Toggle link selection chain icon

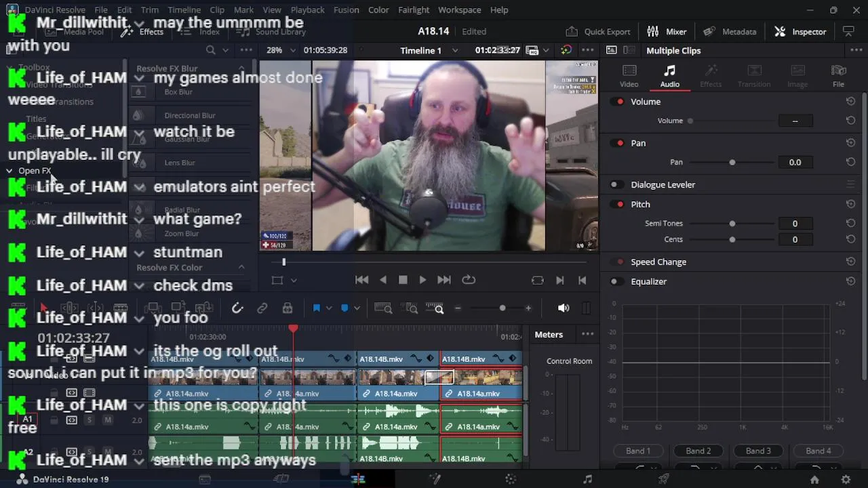tap(262, 308)
